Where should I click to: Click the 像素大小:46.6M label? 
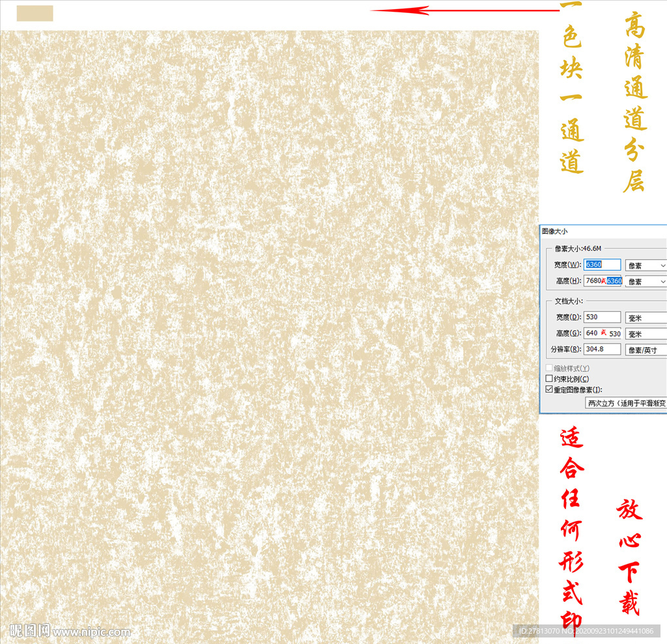pos(578,248)
